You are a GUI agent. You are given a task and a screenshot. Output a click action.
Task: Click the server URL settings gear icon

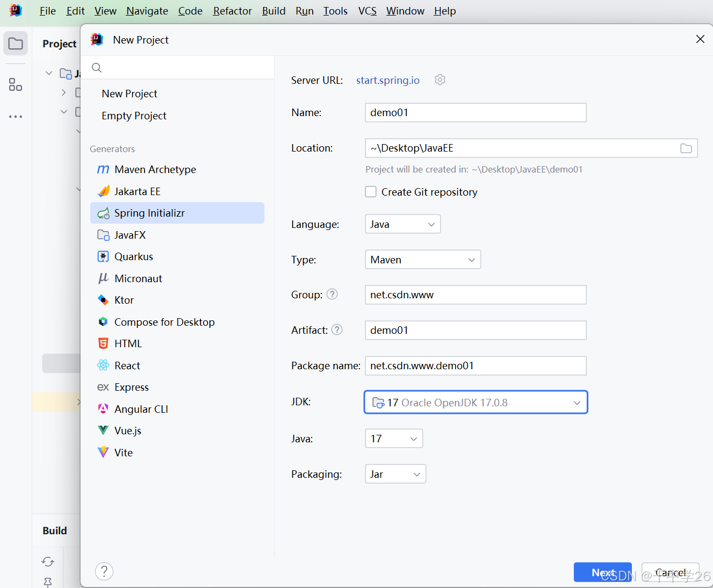440,80
